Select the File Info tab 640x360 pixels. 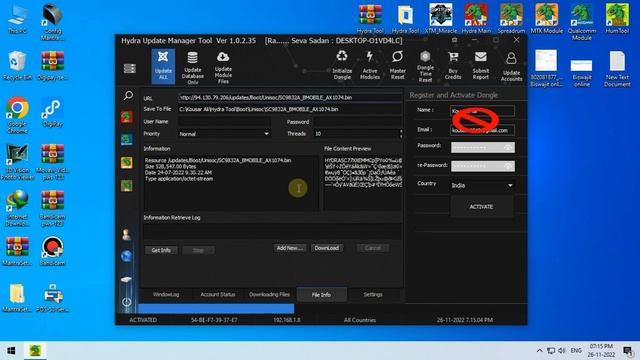click(322, 295)
